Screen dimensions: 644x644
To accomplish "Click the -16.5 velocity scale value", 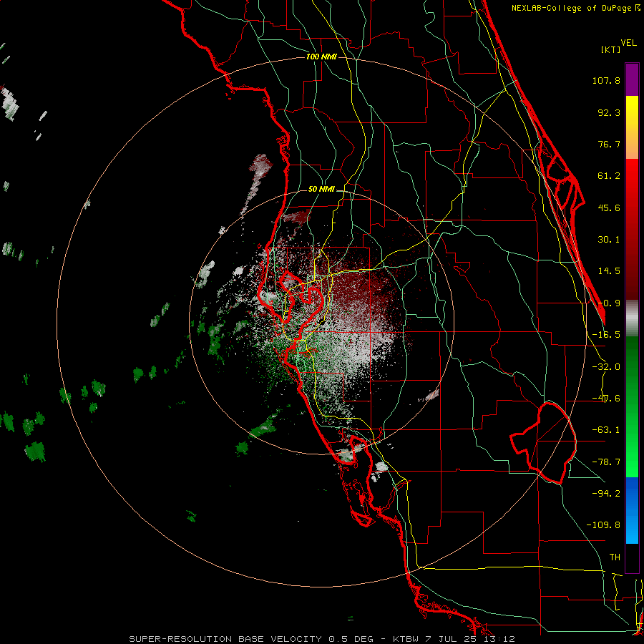I will [606, 335].
